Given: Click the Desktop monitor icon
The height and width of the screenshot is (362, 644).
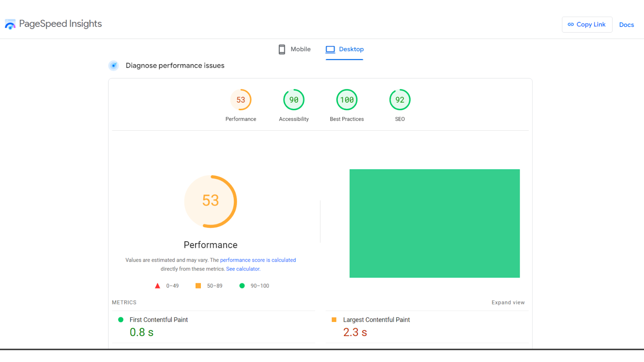Looking at the screenshot, I should pyautogui.click(x=330, y=49).
